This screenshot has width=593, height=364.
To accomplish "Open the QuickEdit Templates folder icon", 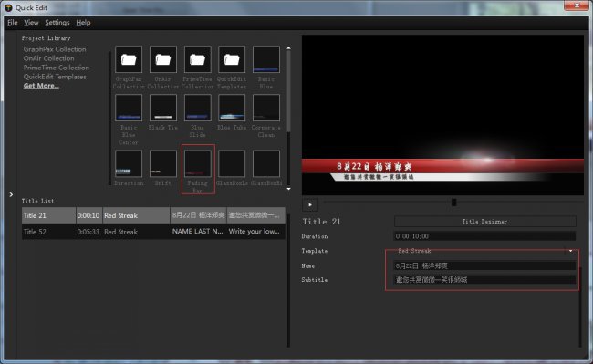I will coord(232,59).
